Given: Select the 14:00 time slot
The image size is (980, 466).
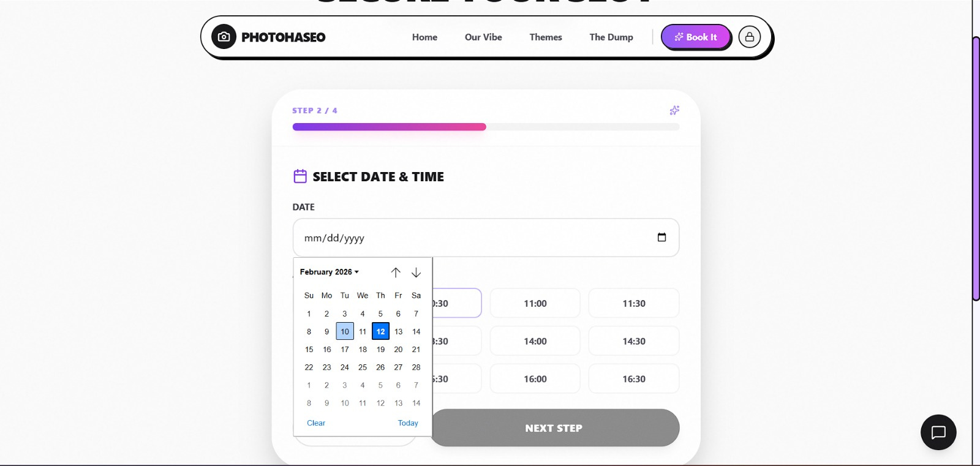Looking at the screenshot, I should 534,340.
